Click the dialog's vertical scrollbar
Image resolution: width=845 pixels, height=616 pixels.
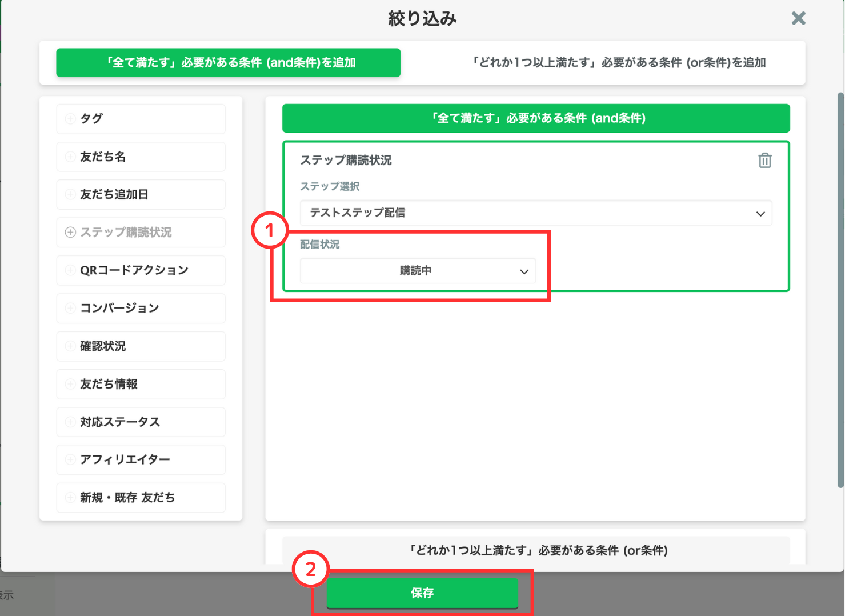[x=840, y=286]
